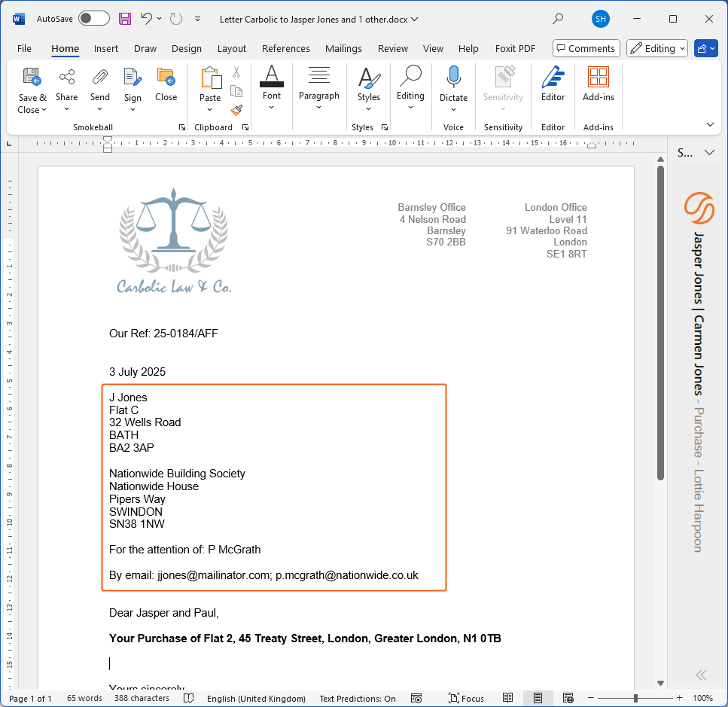Click the Sign document icon

pyautogui.click(x=133, y=77)
